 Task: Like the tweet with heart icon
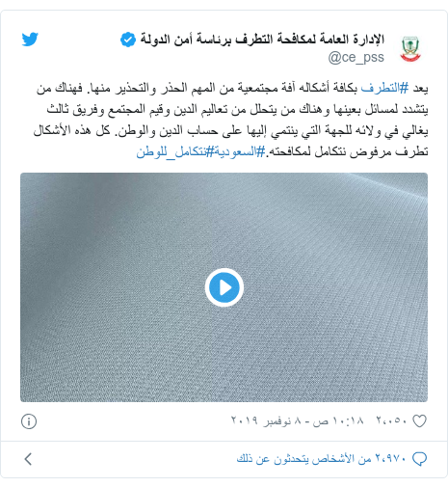pos(419,421)
